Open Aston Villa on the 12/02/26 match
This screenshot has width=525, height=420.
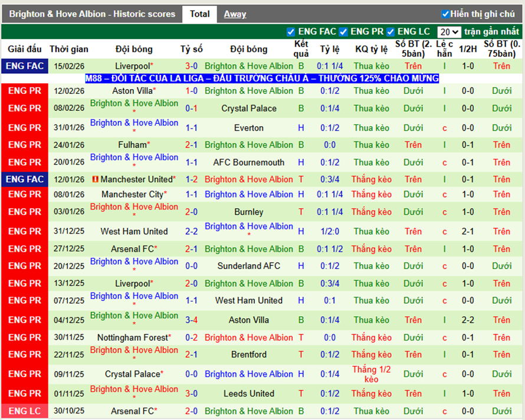pyautogui.click(x=134, y=91)
